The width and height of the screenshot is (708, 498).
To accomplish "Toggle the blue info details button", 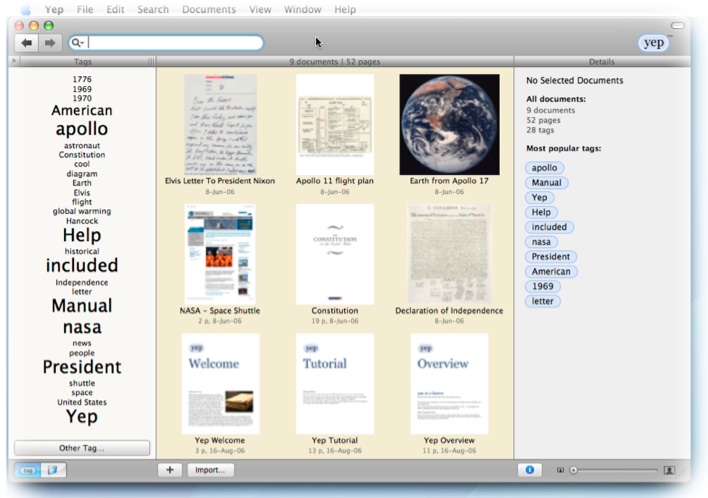I will [x=530, y=470].
